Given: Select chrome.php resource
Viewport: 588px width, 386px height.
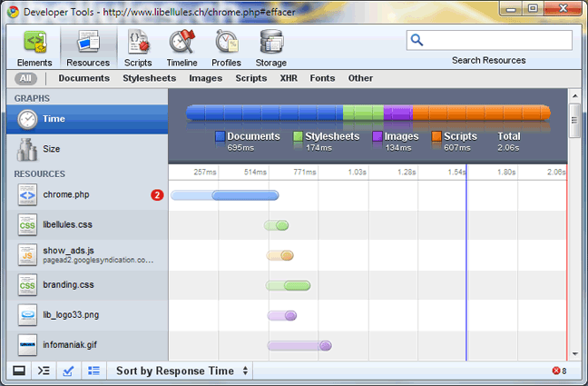Looking at the screenshot, I should click(87, 195).
